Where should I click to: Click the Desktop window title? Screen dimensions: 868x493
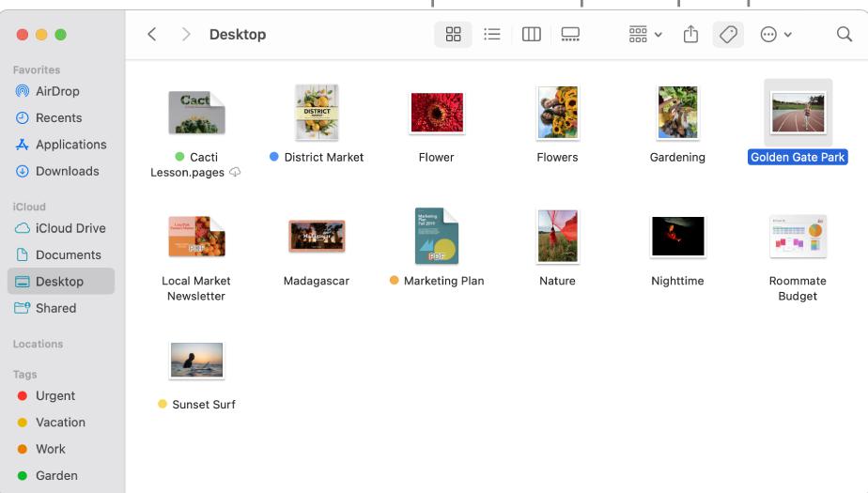click(x=238, y=35)
